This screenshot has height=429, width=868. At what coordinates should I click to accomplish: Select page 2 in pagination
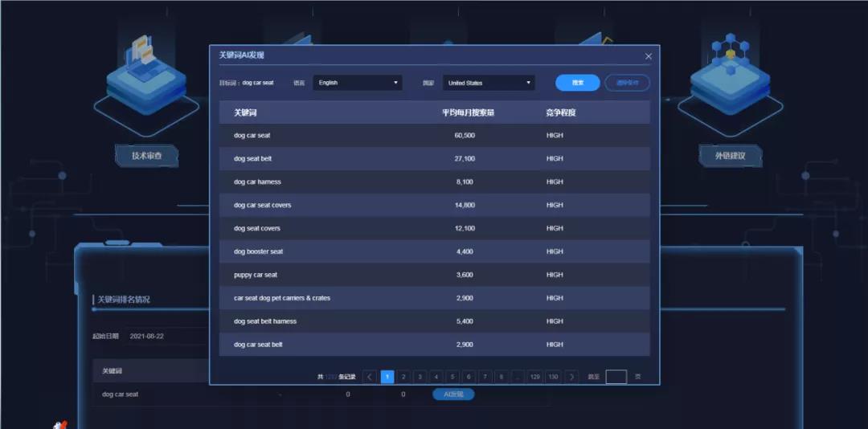(403, 377)
